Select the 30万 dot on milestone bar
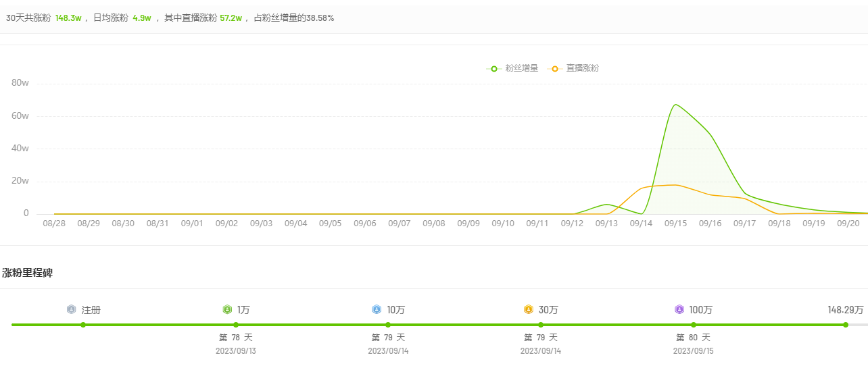This screenshot has height=366, width=868. pyautogui.click(x=541, y=325)
